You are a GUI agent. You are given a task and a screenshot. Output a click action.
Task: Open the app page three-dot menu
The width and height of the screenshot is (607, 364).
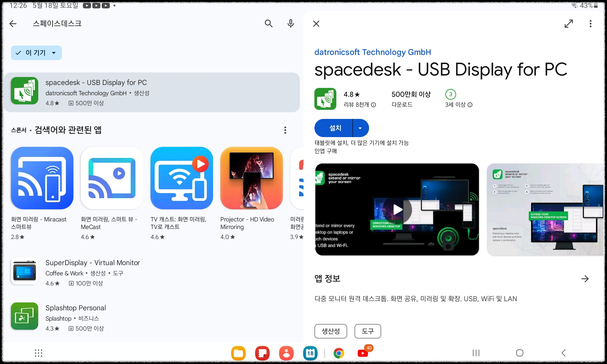tap(590, 23)
